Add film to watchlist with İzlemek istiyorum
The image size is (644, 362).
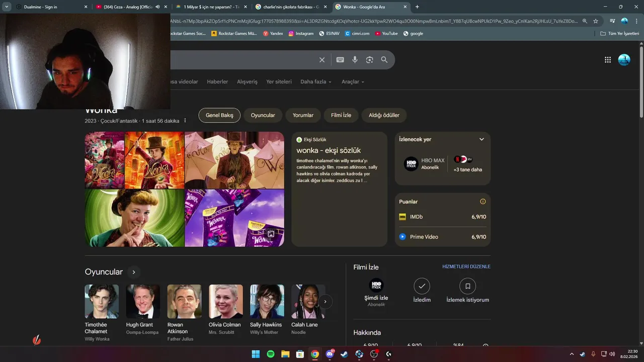click(x=467, y=291)
